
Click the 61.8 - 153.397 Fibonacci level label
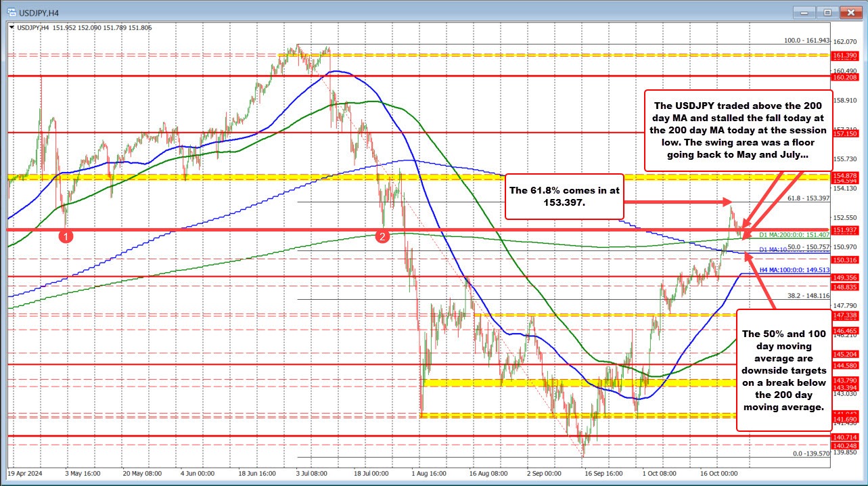point(810,199)
